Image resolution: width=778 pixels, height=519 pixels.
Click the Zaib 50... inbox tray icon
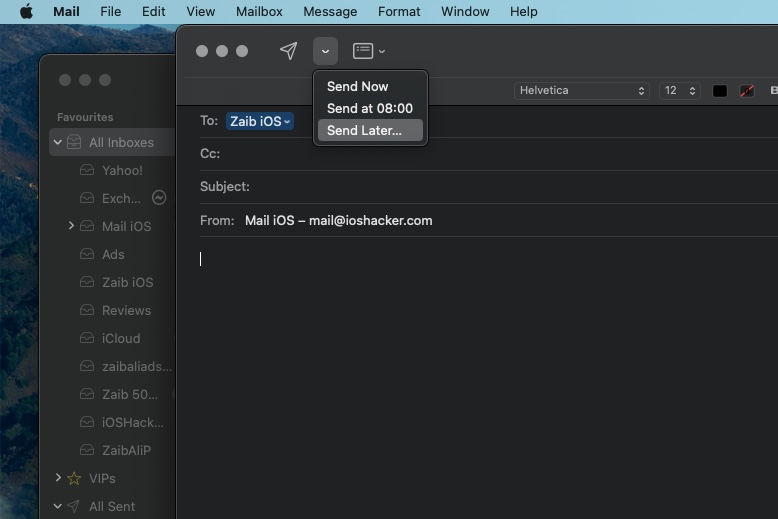coord(87,394)
